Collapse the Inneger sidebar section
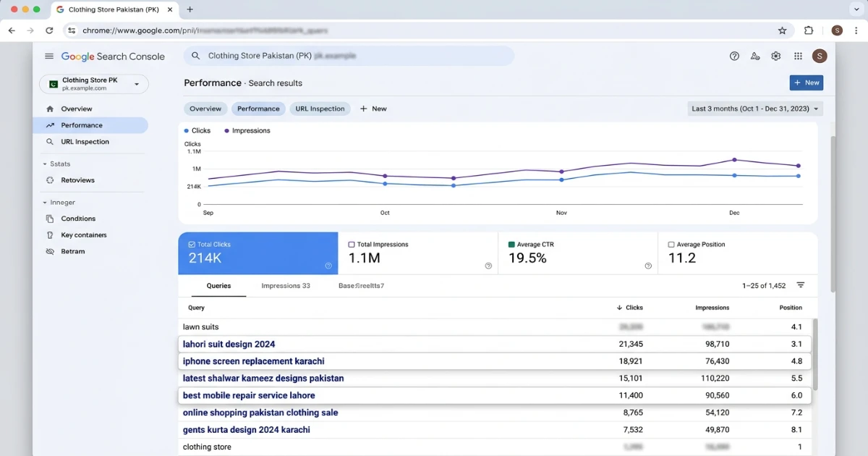The height and width of the screenshot is (456, 868). click(45, 203)
